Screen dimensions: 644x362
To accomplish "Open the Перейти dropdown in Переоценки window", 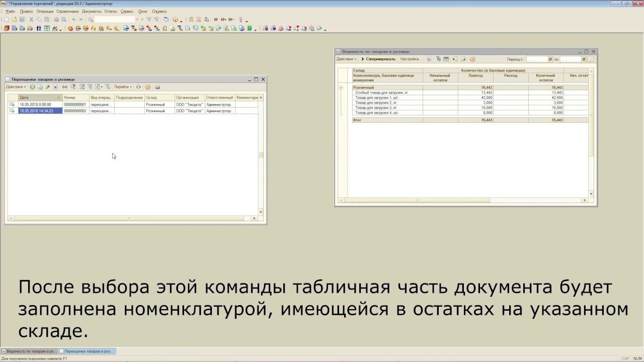I will point(123,87).
